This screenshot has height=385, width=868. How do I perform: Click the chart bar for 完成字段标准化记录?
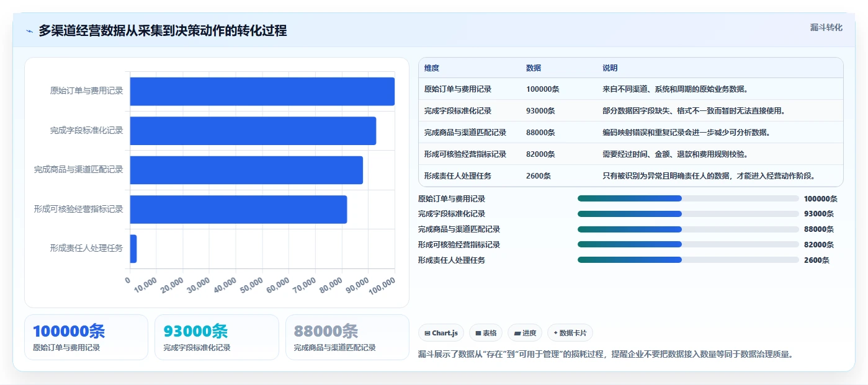click(253, 131)
